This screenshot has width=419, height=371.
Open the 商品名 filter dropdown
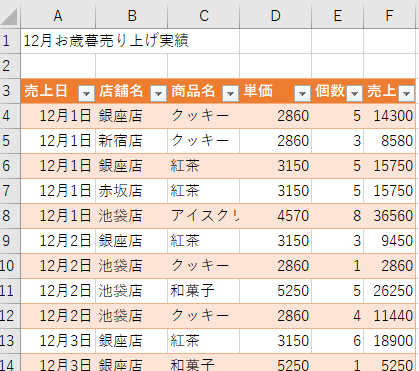(x=231, y=94)
